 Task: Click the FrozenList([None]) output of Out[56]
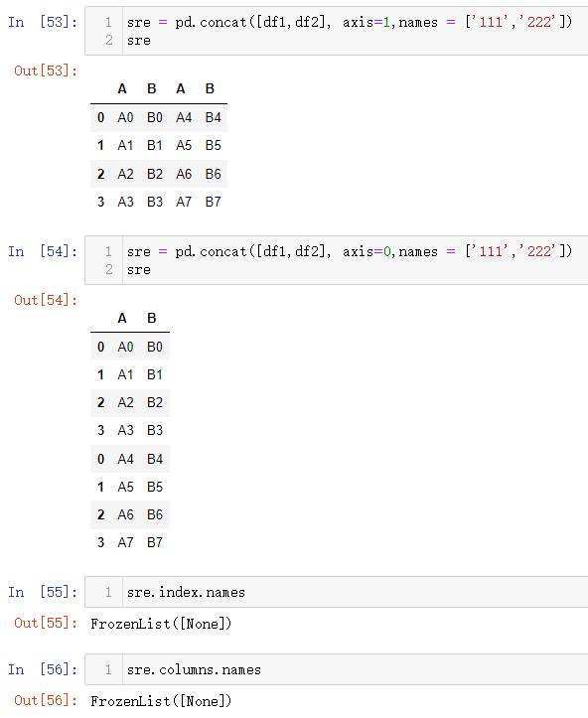click(161, 701)
